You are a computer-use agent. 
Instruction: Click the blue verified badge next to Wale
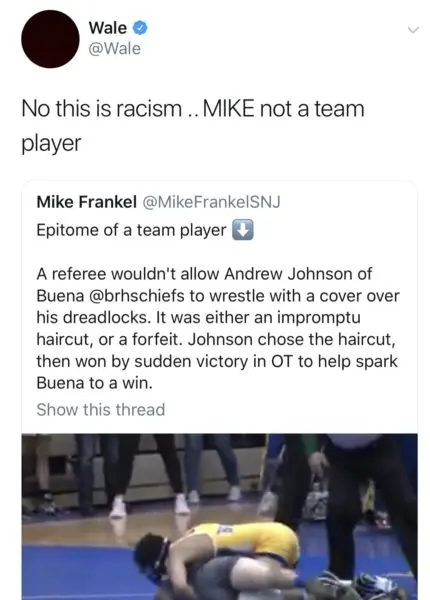[x=140, y=28]
